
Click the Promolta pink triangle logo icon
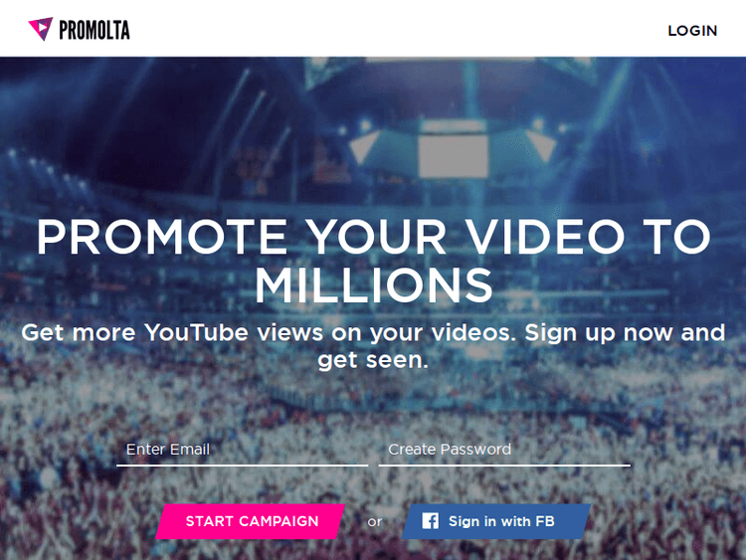click(x=41, y=29)
